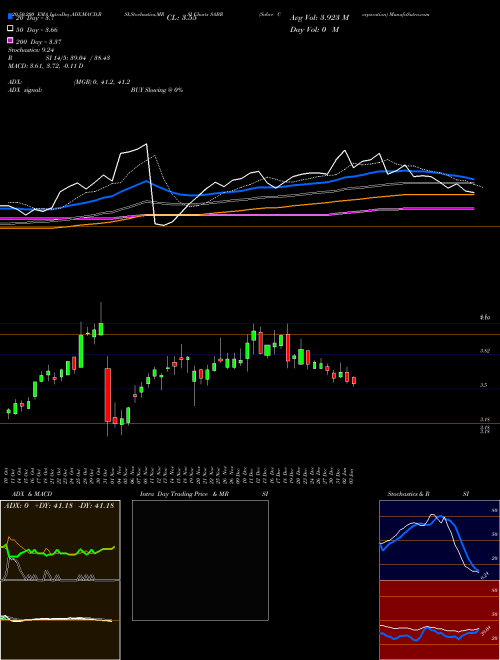Click the red RSI chart panel
Viewport: 500px width, 660px height.
point(439,620)
